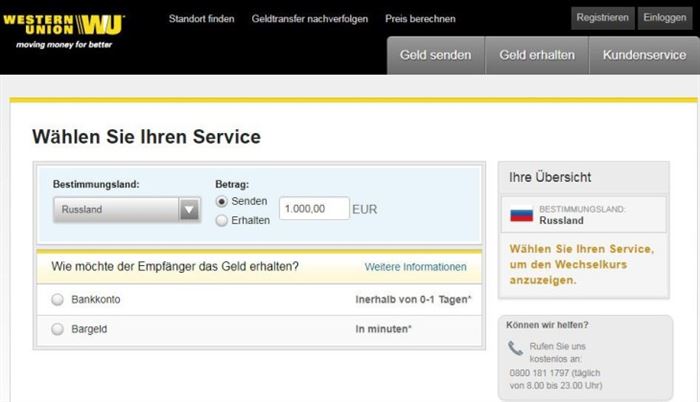This screenshot has width=700, height=402.
Task: Click the 'Wählen Sie Ihren Service' heading
Action: coord(146,137)
